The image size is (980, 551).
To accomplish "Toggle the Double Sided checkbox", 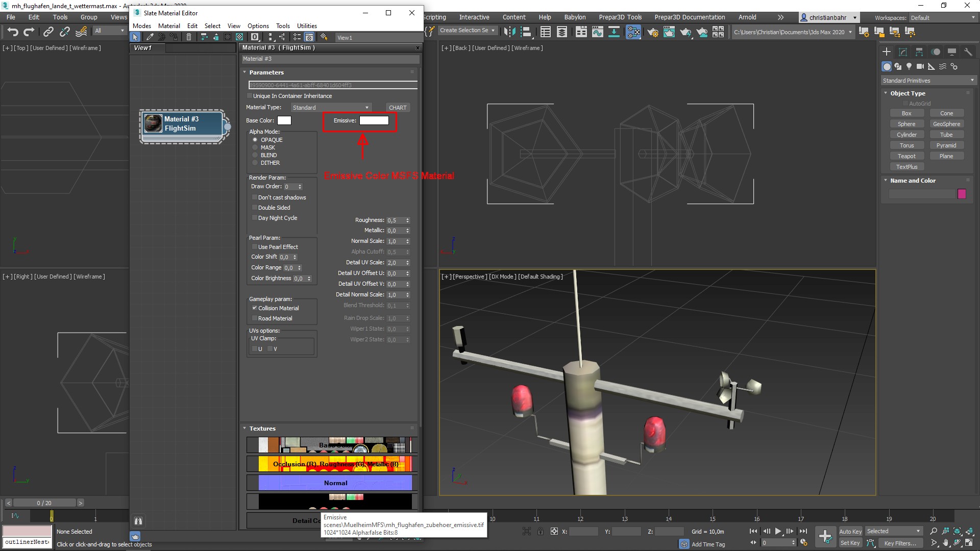I will pos(254,207).
